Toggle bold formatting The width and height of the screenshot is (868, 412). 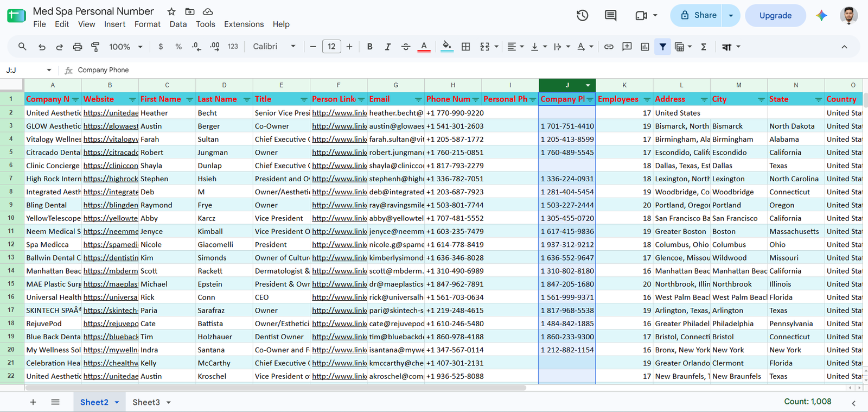pos(369,47)
